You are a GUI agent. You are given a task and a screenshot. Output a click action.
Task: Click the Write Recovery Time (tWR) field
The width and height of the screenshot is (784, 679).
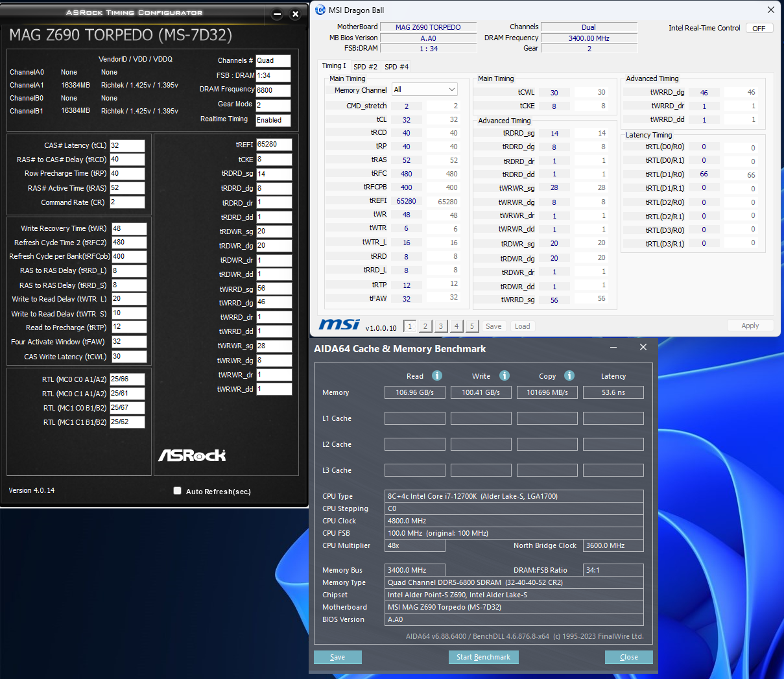pos(129,228)
